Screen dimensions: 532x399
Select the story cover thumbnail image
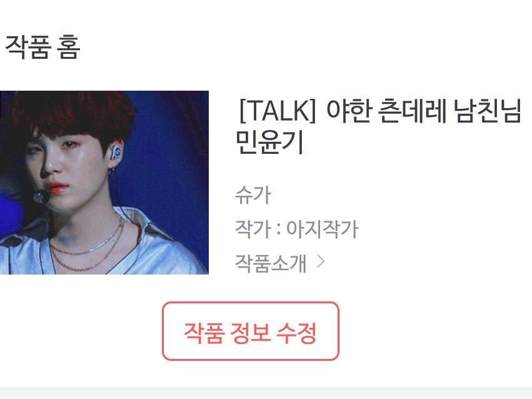104,183
